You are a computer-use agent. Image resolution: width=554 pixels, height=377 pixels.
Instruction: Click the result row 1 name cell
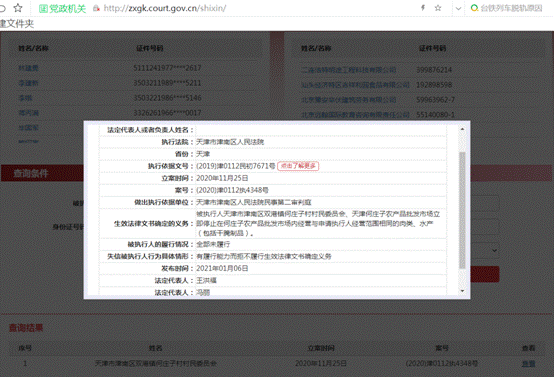(x=156, y=363)
